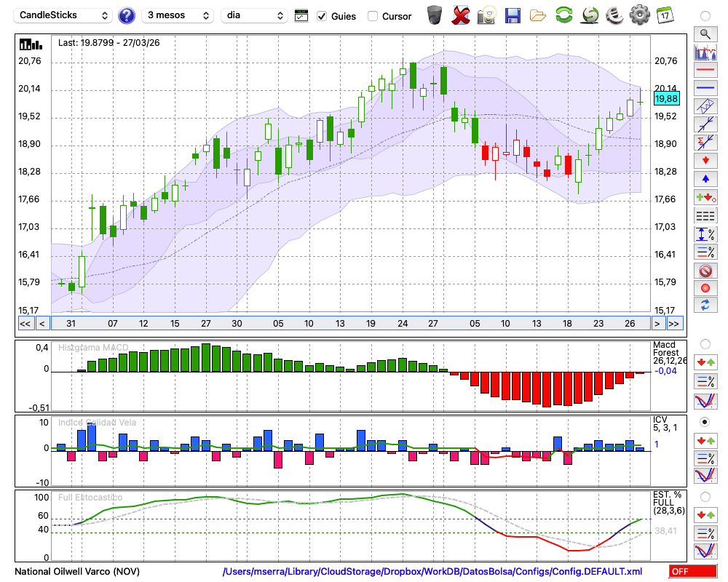
Task: Select the channel drawing tool
Action: (x=705, y=106)
